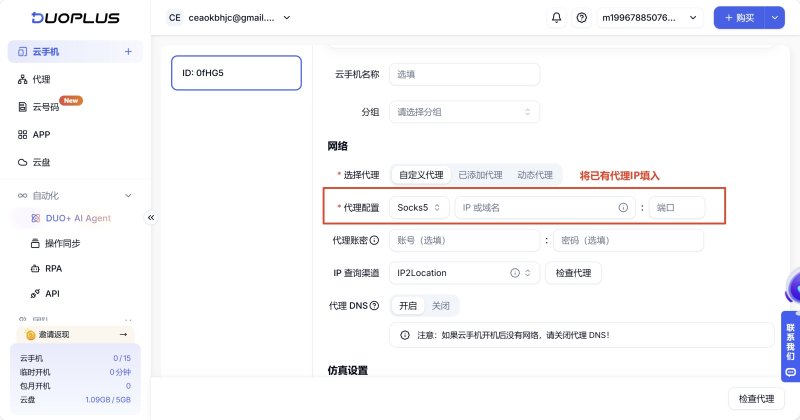Click the 代理 network icon in sidebar
This screenshot has width=800, height=420.
pyautogui.click(x=22, y=79)
